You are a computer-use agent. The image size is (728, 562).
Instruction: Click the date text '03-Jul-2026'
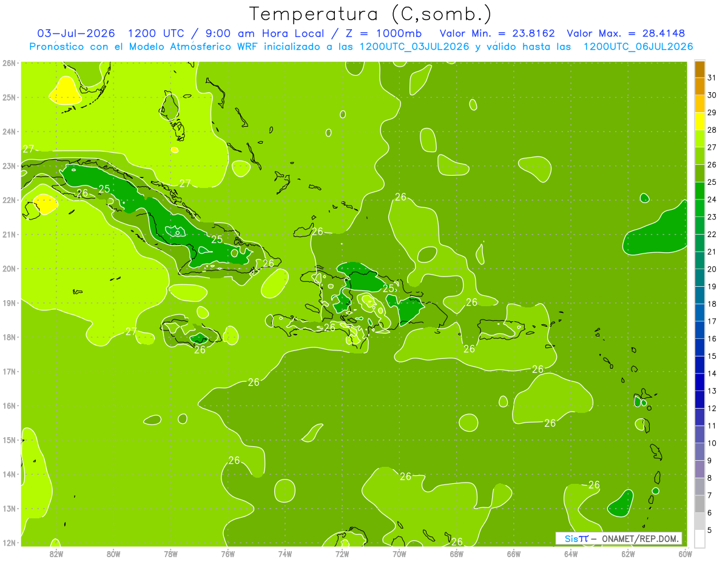[77, 33]
